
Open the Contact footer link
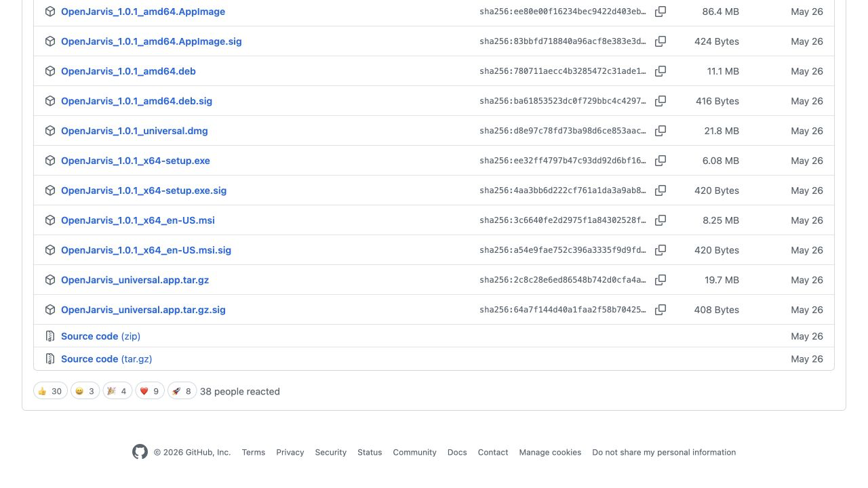click(x=493, y=452)
